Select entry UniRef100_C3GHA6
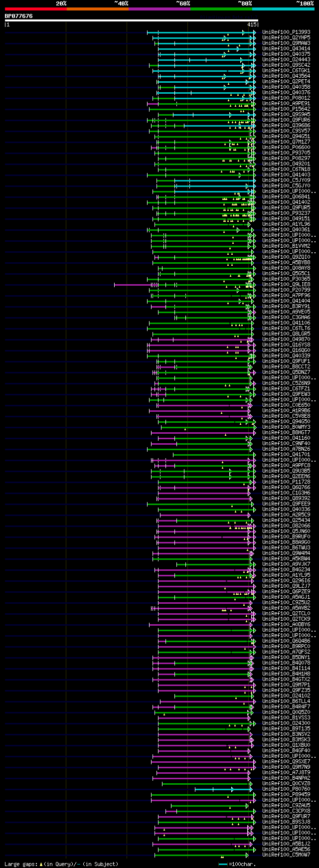Viewport: 319px width, 868px height. 286,318
